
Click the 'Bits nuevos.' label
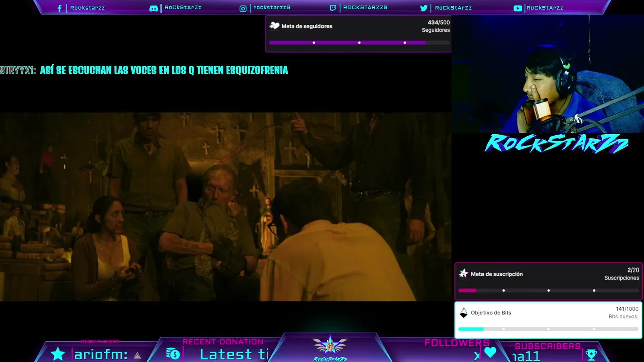624,317
